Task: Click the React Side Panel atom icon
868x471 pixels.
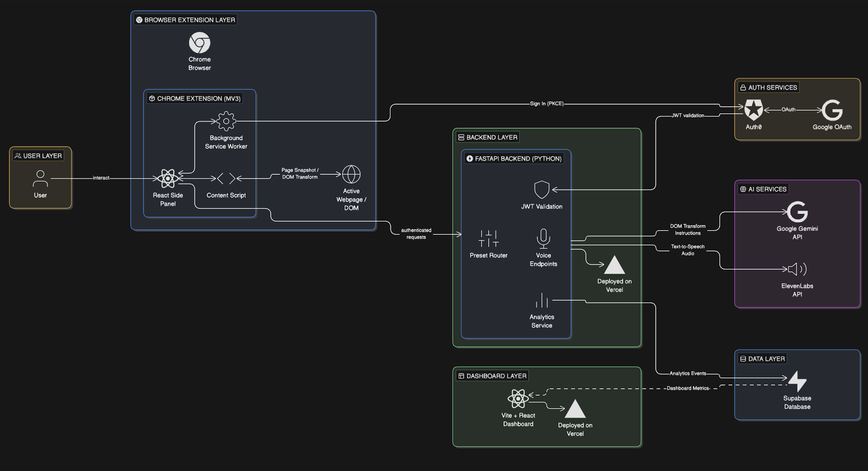Action: 168,178
